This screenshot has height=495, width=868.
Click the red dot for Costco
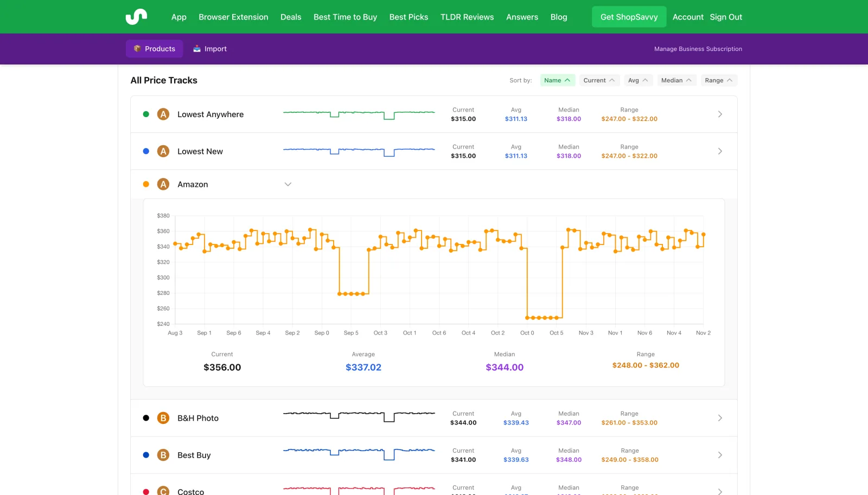[146, 492]
